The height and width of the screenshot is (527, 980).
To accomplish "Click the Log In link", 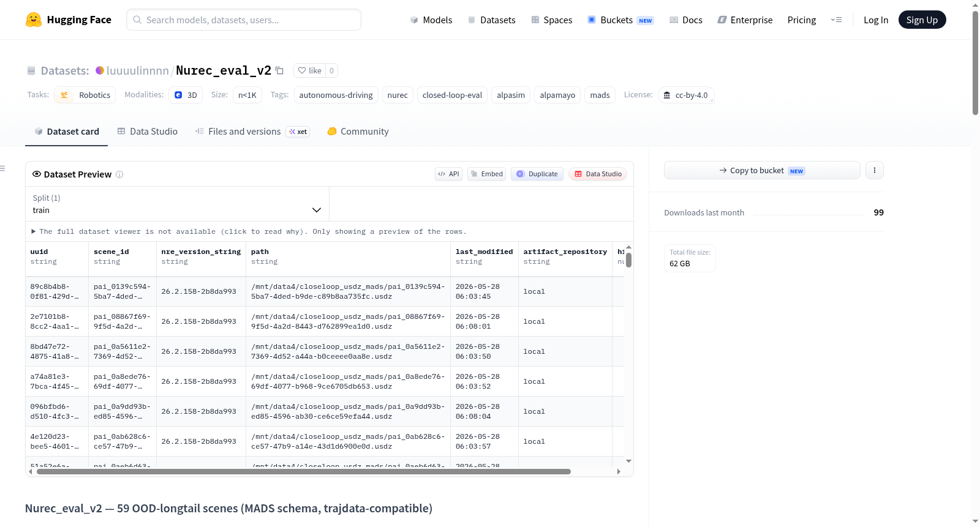I will (x=876, y=20).
